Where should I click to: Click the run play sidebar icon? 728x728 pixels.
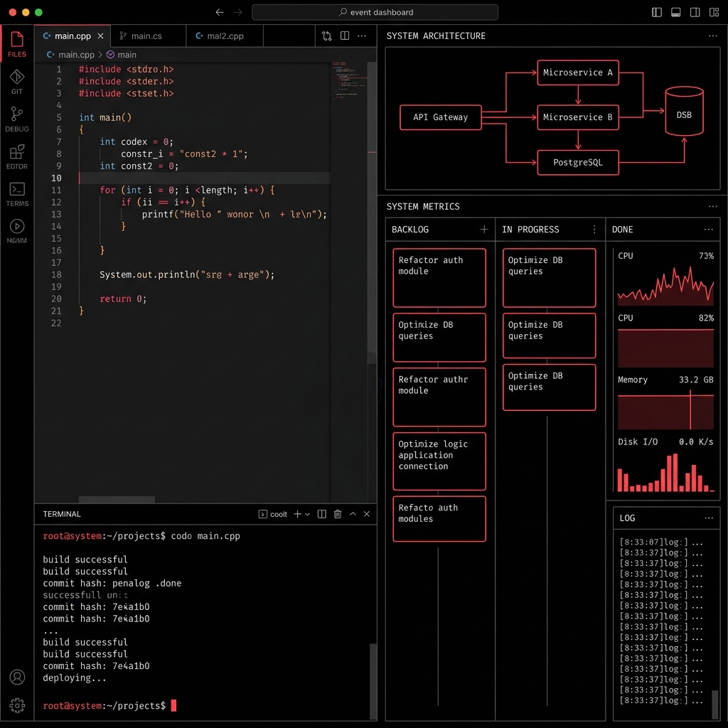[x=17, y=231]
